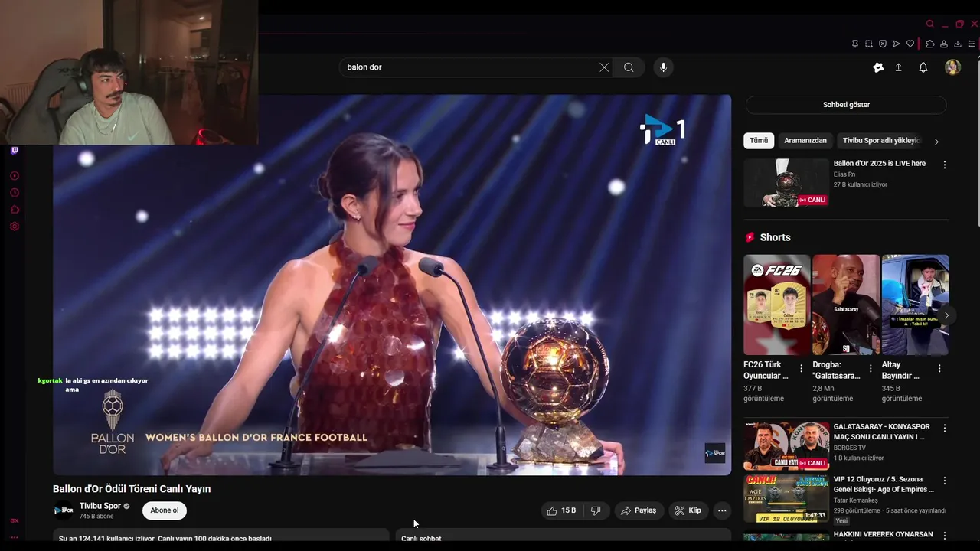Open the browser downloads icon
Image resolution: width=980 pixels, height=551 pixels.
958,44
